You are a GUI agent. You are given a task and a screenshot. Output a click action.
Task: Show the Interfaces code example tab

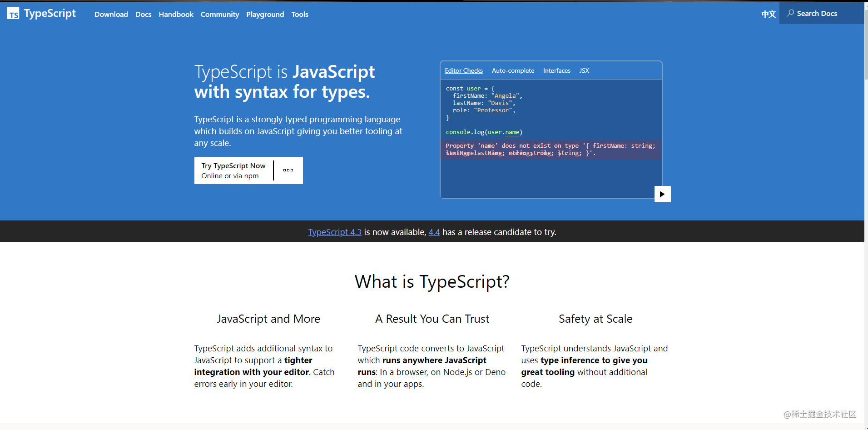pyautogui.click(x=556, y=70)
